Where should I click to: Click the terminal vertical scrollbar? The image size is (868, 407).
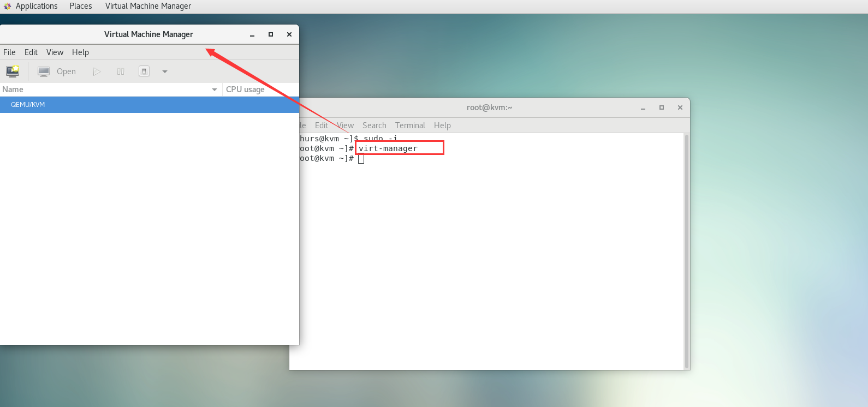pos(687,251)
